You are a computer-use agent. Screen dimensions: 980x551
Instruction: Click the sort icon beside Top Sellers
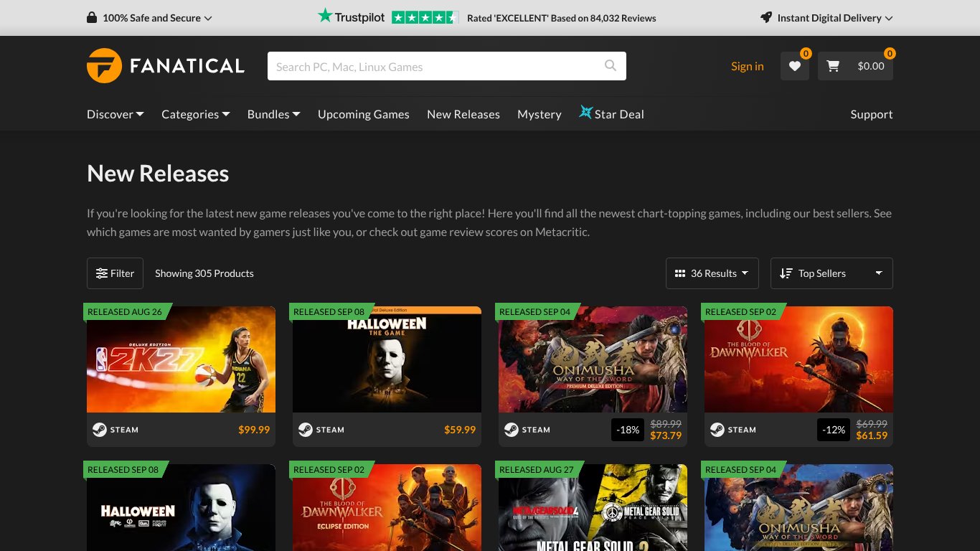[786, 273]
